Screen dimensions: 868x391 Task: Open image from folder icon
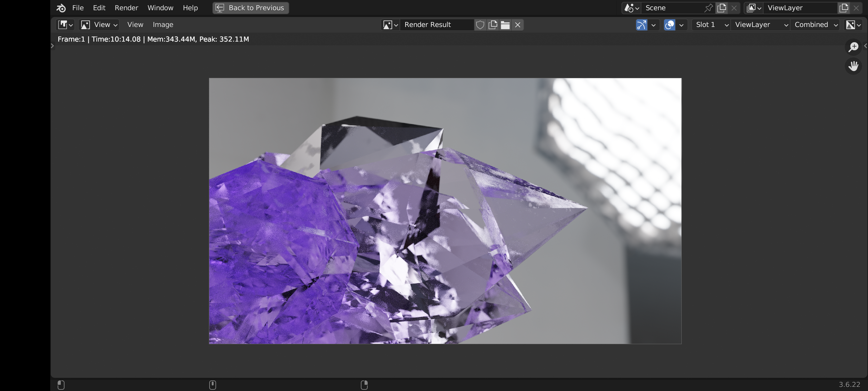505,25
